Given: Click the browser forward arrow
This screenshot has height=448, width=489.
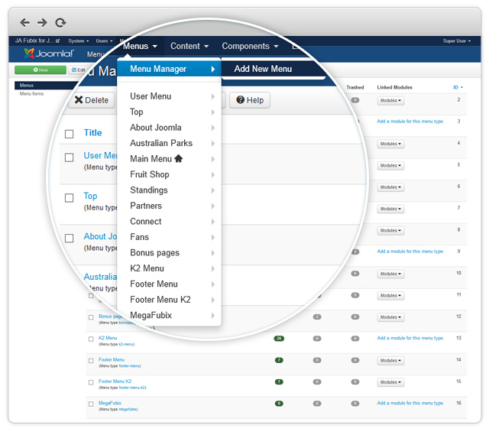Looking at the screenshot, I should [x=42, y=22].
